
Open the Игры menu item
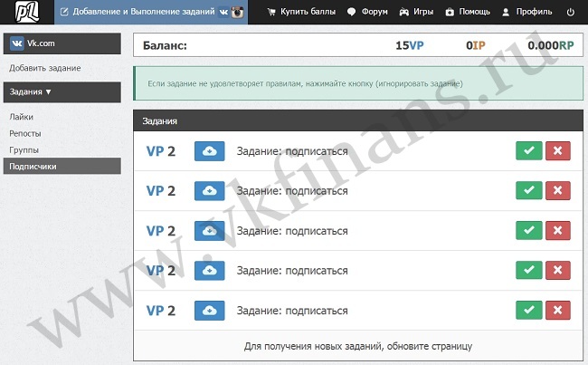point(416,12)
